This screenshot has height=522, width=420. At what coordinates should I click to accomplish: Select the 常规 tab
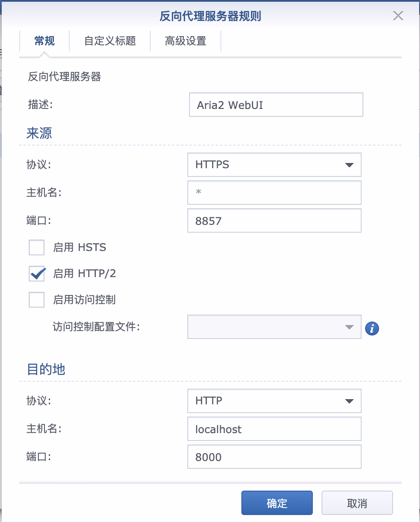(x=44, y=41)
